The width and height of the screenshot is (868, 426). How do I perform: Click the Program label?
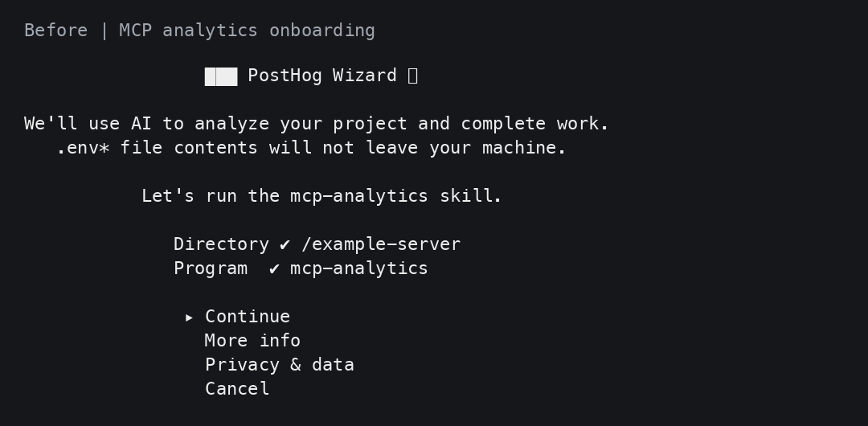coord(211,268)
